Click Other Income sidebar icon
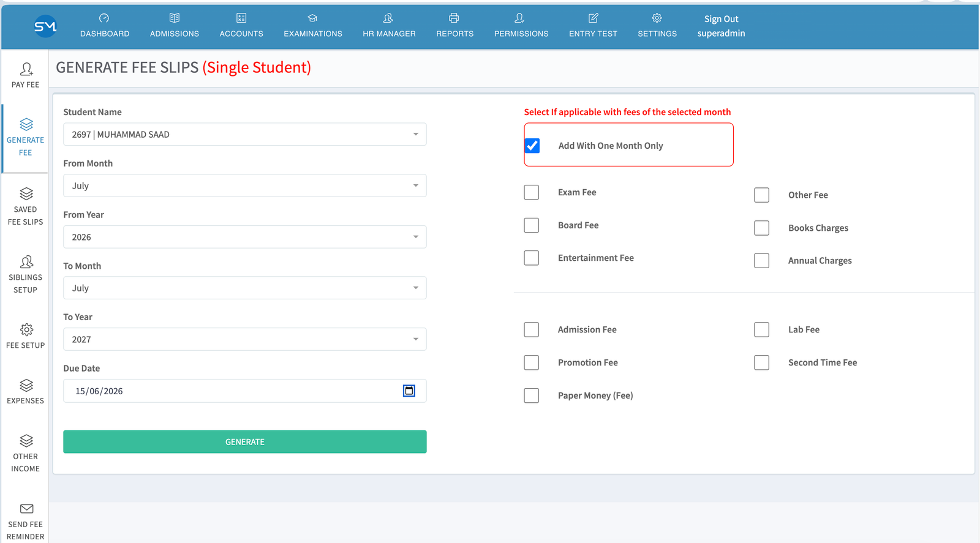The image size is (980, 543). 26,441
